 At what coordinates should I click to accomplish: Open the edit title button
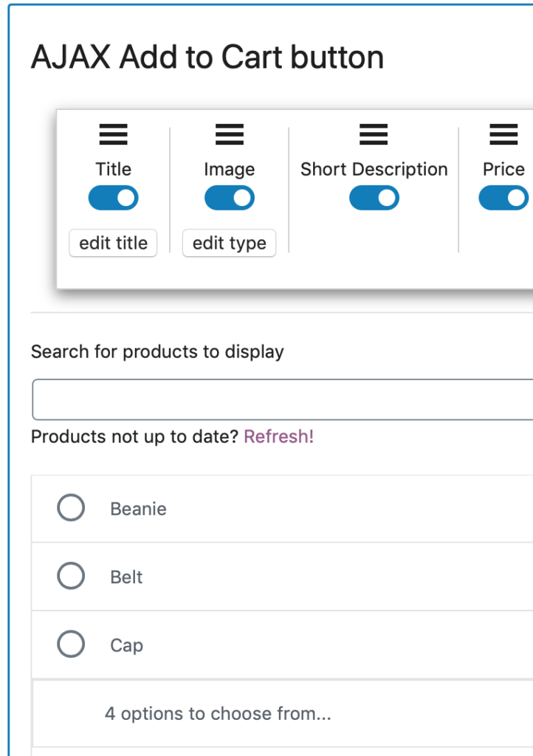[113, 243]
